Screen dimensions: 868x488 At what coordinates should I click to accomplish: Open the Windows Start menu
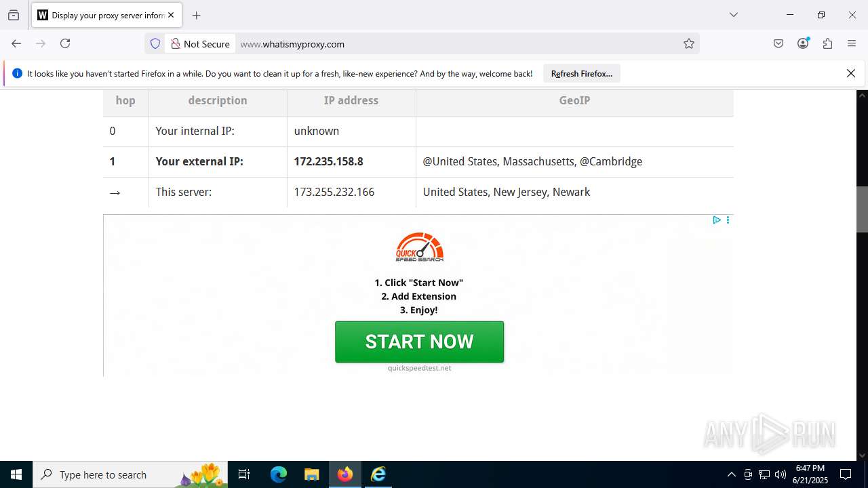pyautogui.click(x=16, y=474)
